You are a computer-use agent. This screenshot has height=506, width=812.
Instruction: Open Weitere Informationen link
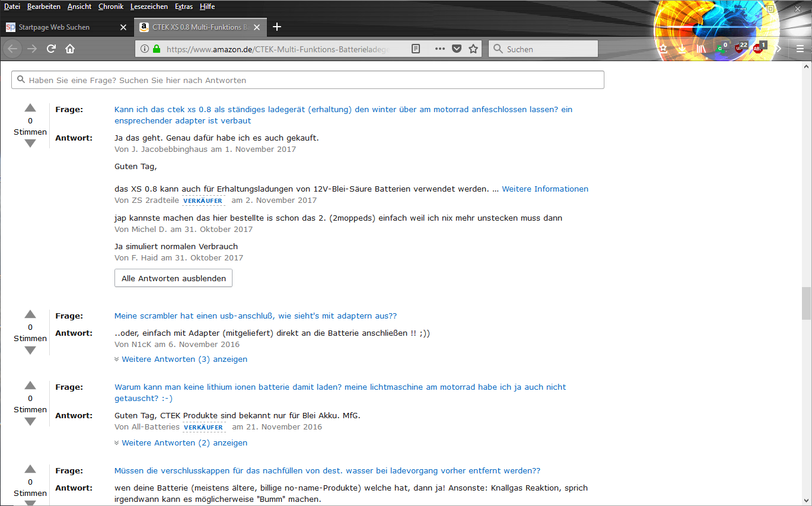544,189
